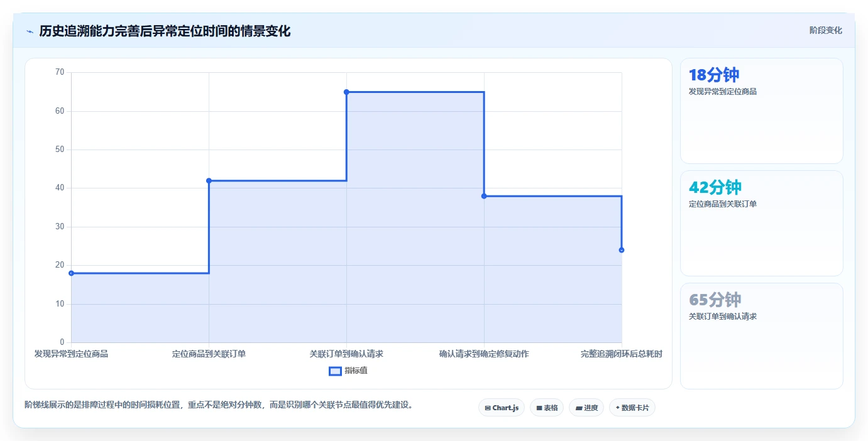
Task: Click x-axis label 关联订单到确认请求
Action: coord(346,354)
